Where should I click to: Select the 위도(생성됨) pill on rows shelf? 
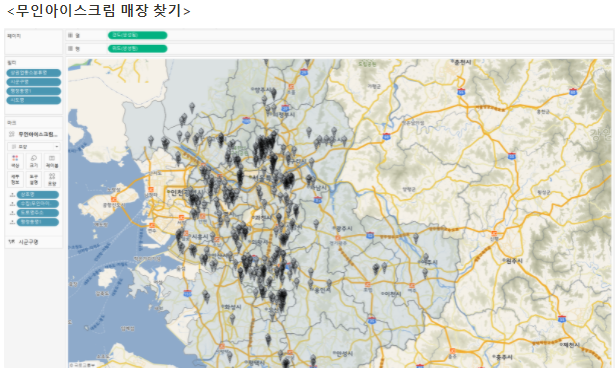coord(138,49)
